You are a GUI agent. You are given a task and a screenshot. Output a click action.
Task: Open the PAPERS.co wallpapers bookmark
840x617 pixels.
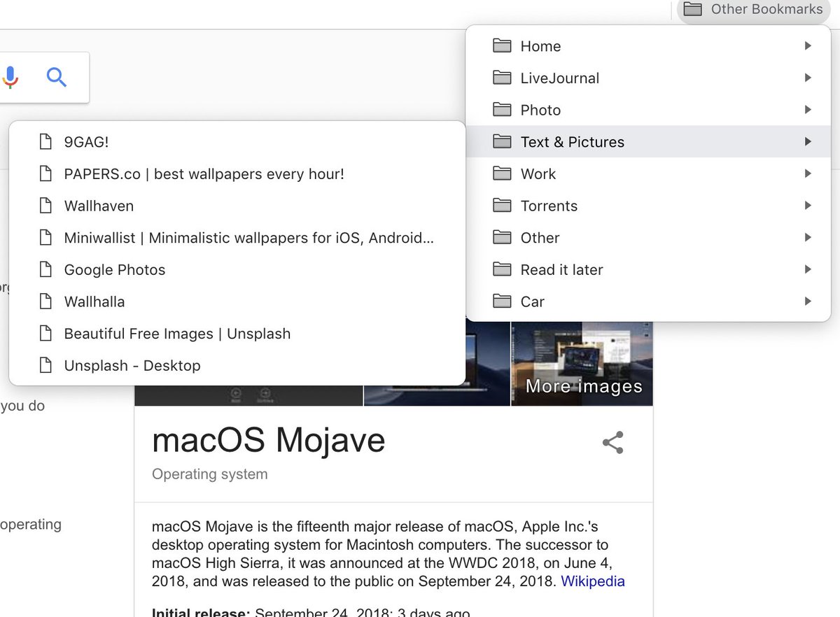pos(237,174)
